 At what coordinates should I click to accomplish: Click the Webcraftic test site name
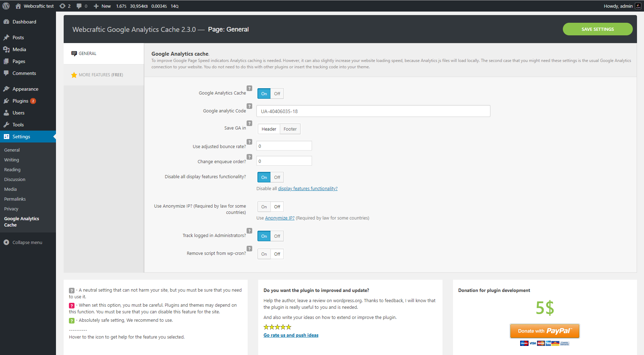39,6
